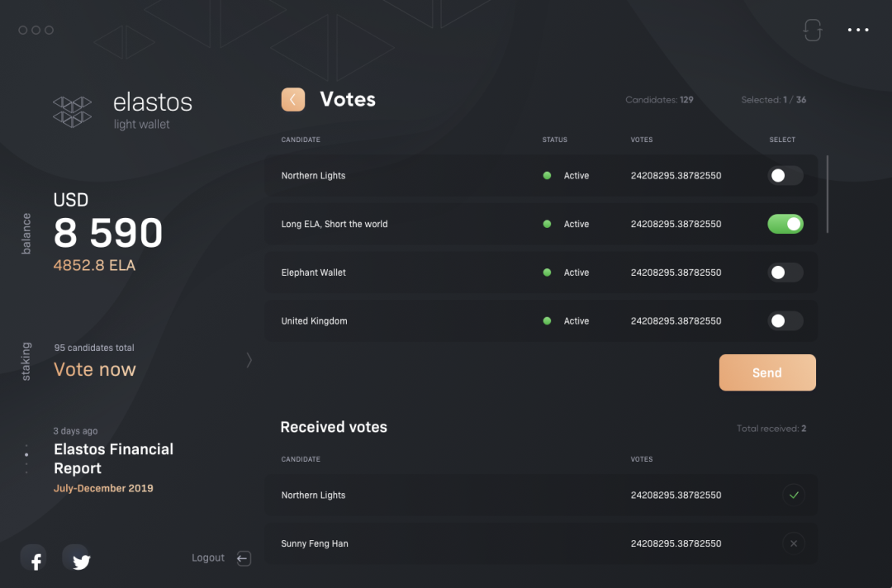This screenshot has width=892, height=588.
Task: Click the Send button
Action: click(x=766, y=372)
